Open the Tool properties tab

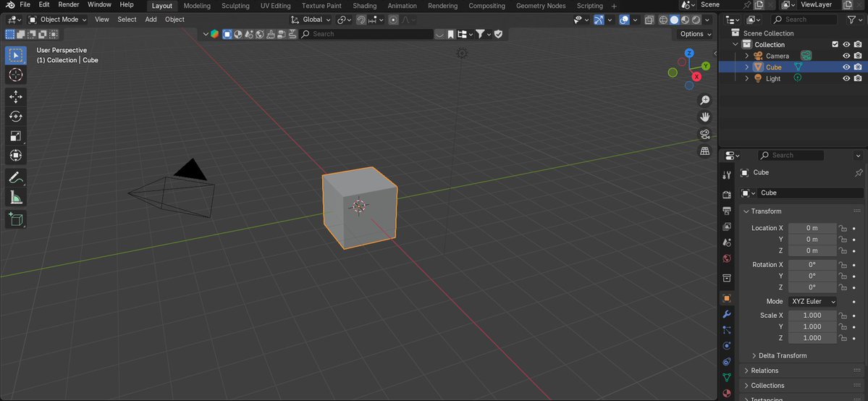727,175
